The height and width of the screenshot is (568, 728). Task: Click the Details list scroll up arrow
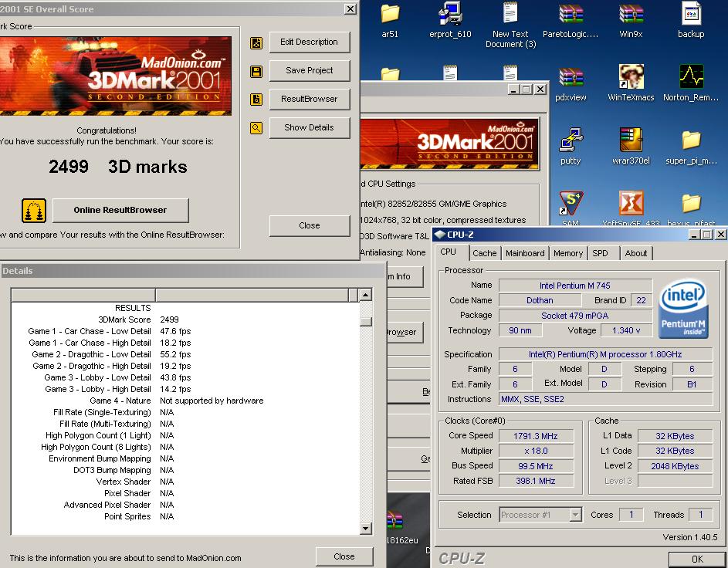point(366,295)
